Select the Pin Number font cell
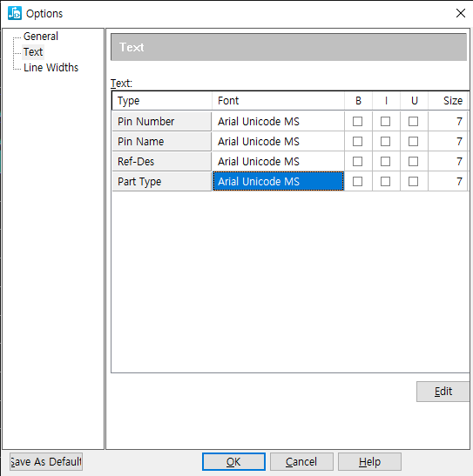 point(278,122)
